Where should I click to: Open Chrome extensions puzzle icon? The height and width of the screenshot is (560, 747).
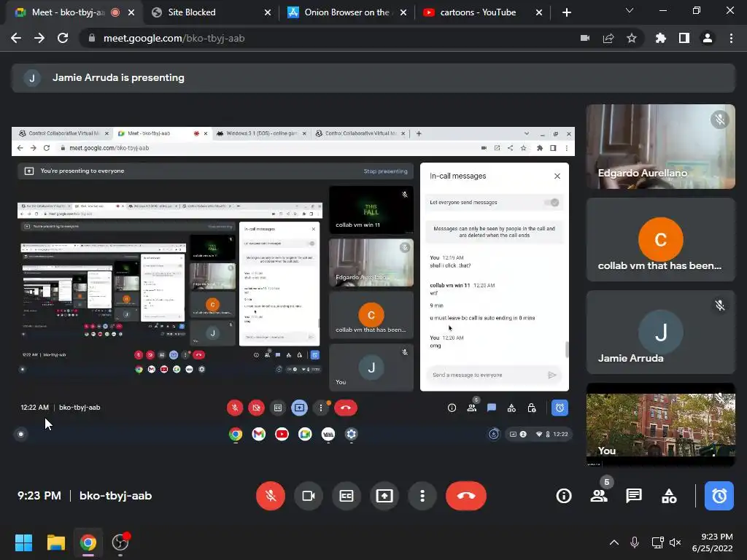pyautogui.click(x=661, y=38)
